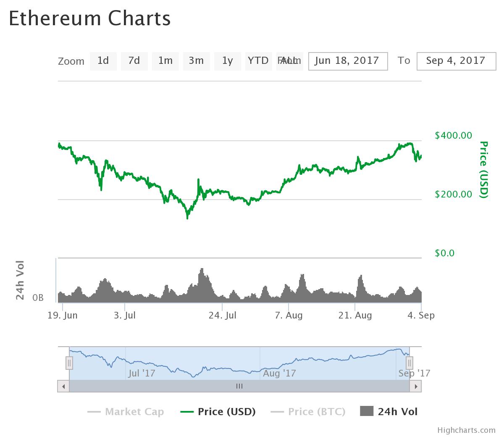Image resolution: width=504 pixels, height=437 pixels.
Task: Click the right navigator range handle
Action: tap(409, 362)
